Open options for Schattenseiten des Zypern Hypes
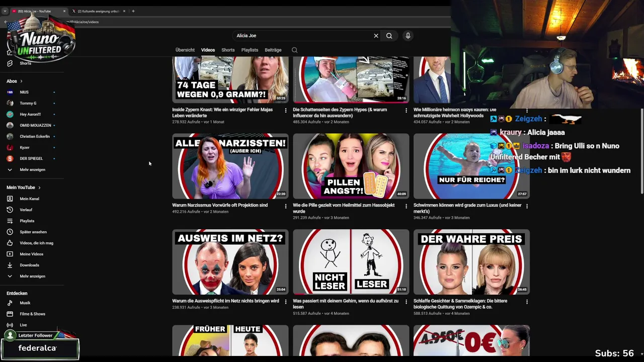Image resolution: width=644 pixels, height=362 pixels. 407,111
